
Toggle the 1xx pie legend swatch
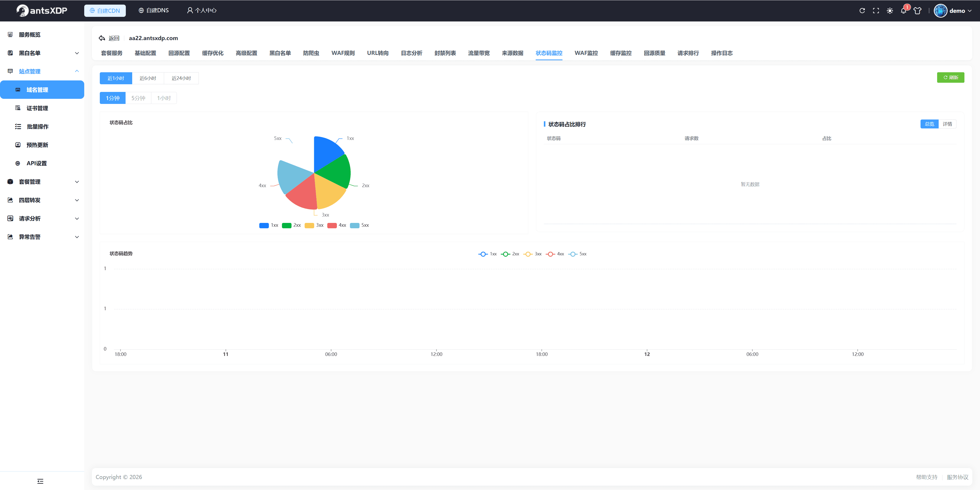pyautogui.click(x=264, y=225)
